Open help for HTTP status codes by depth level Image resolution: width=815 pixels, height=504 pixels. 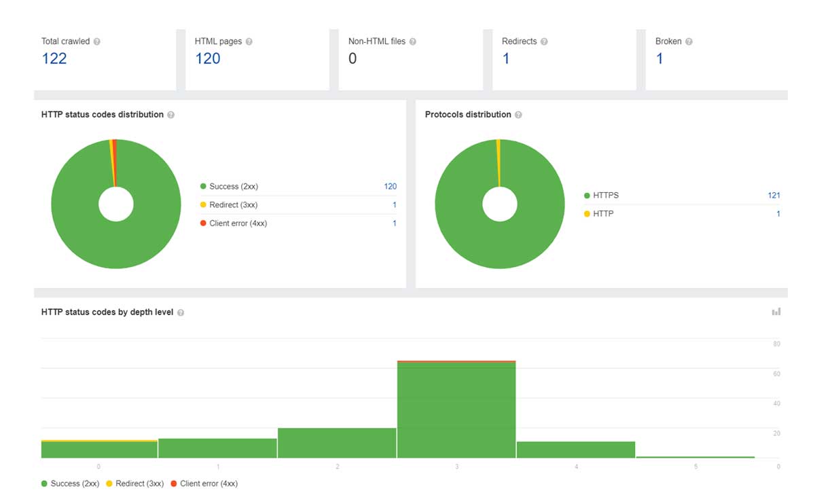pyautogui.click(x=181, y=312)
